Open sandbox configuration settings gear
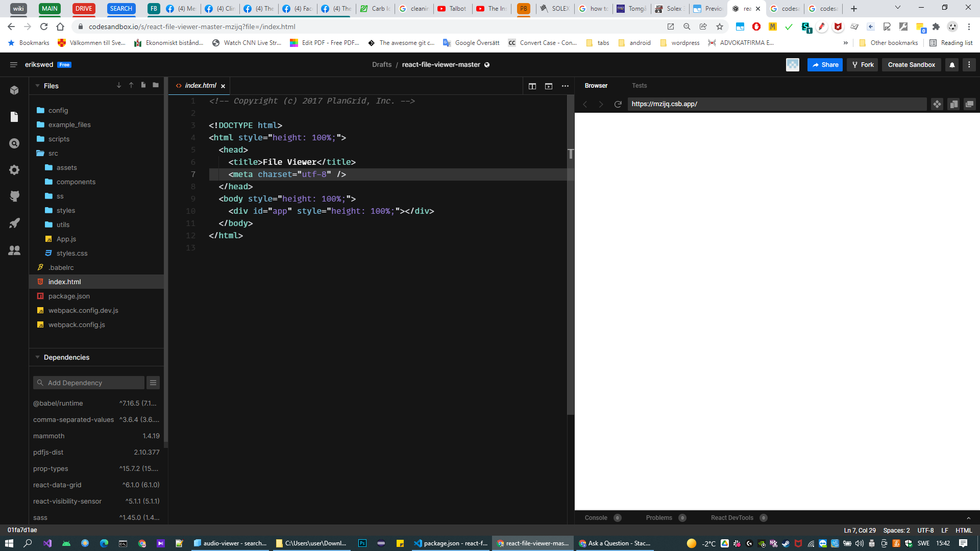Screen dimensions: 980x551 [14, 169]
